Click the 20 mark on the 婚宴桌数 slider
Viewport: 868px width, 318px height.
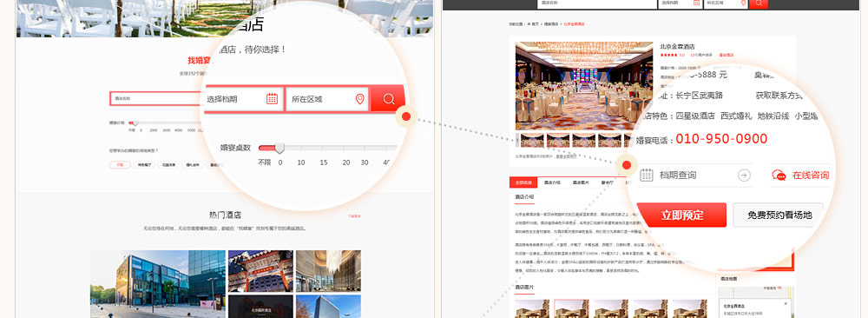coord(346,162)
